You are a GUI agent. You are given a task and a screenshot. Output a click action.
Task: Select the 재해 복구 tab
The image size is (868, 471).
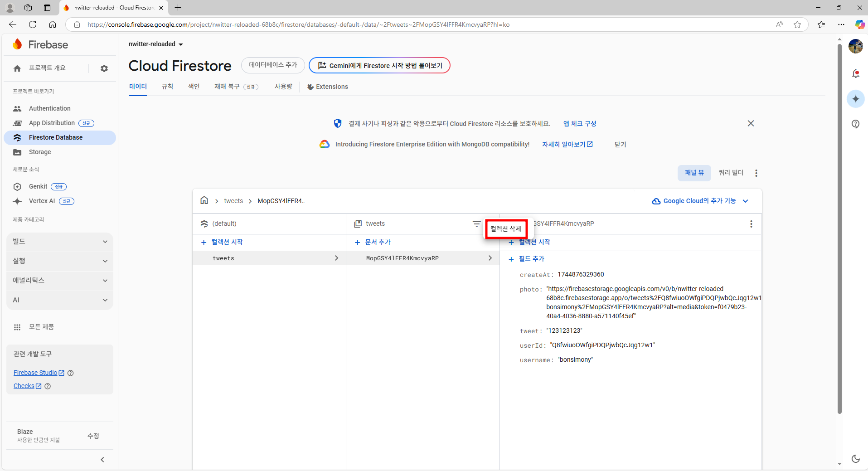pyautogui.click(x=236, y=87)
